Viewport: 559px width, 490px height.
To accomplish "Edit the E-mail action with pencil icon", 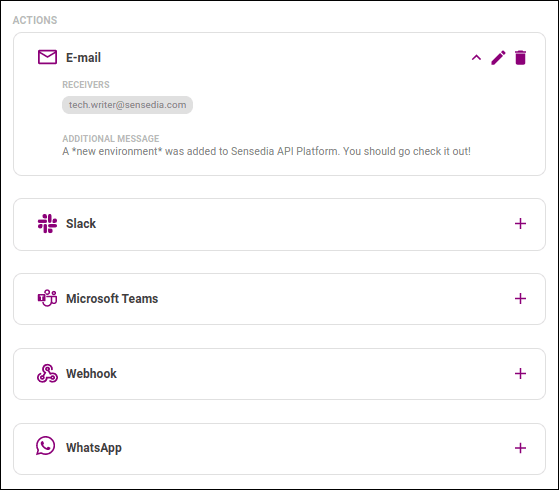I will coord(498,58).
